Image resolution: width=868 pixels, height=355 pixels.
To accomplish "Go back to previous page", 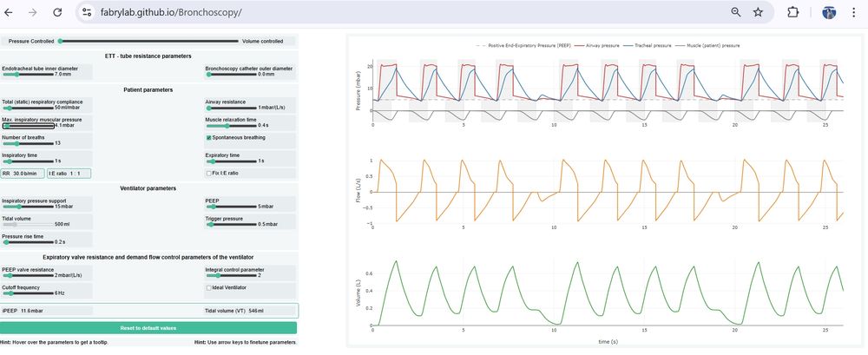I will [9, 12].
